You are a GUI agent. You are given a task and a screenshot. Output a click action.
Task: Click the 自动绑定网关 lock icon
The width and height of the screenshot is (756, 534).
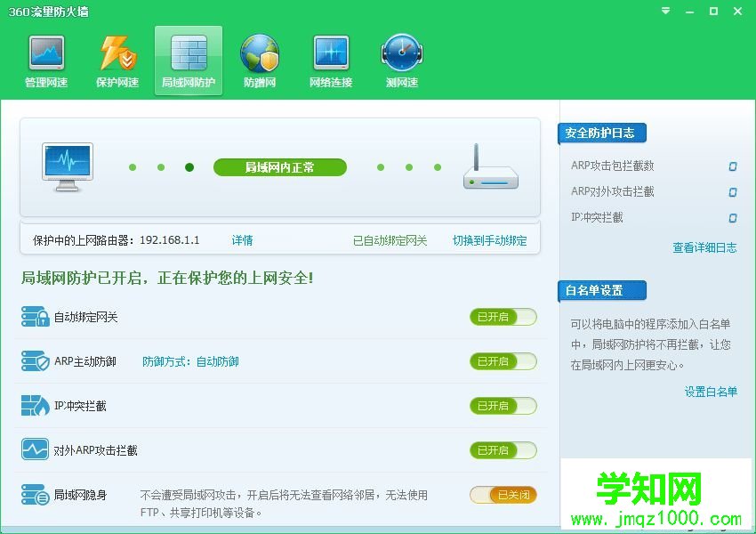click(x=36, y=317)
